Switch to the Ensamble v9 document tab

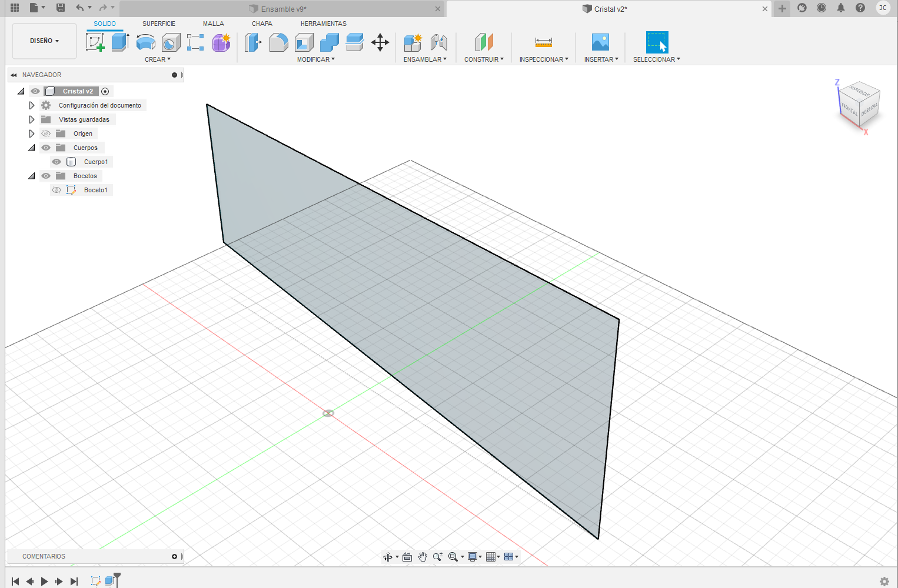point(282,9)
